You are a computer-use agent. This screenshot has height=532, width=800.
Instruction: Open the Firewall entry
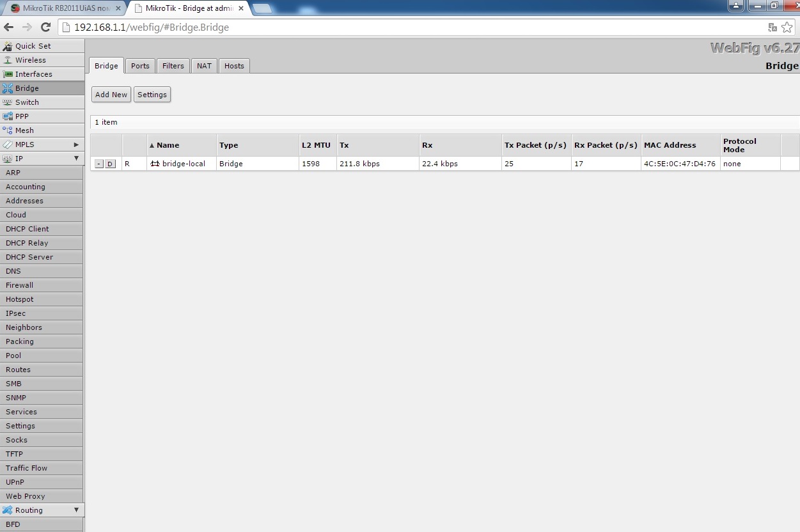tap(42, 285)
